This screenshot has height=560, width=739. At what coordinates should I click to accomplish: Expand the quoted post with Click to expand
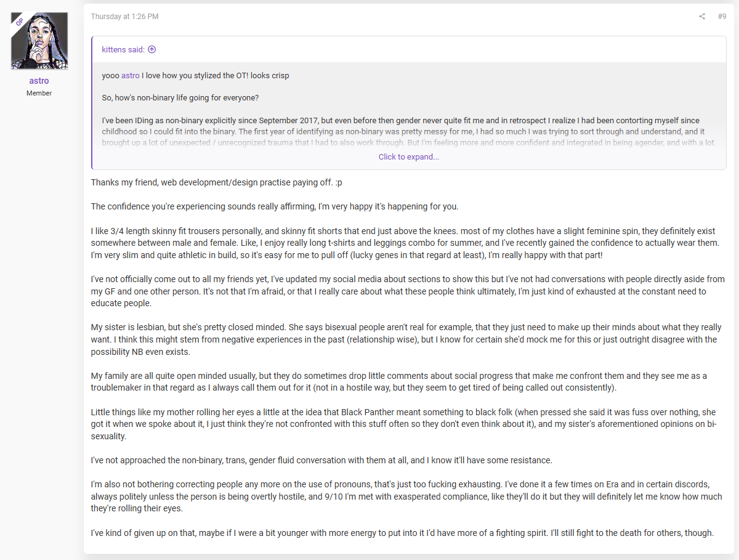click(x=409, y=157)
